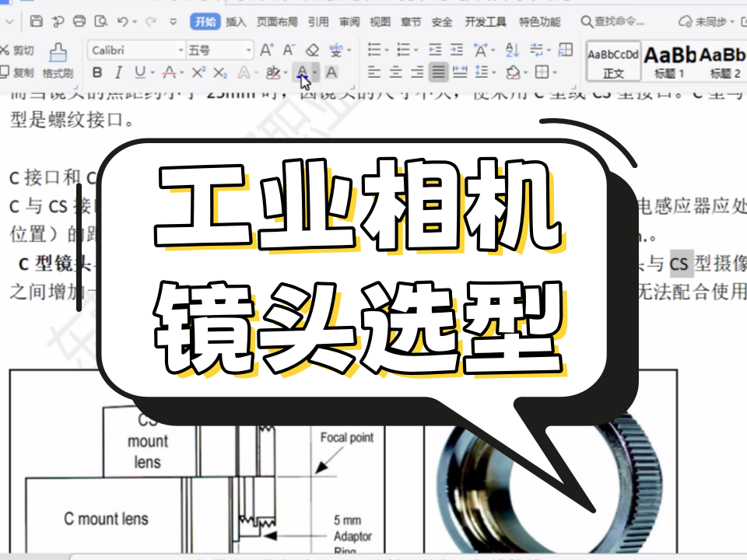The image size is (747, 560).
Task: Open the 页面布局 (Page Layout) tab
Action: pyautogui.click(x=277, y=22)
